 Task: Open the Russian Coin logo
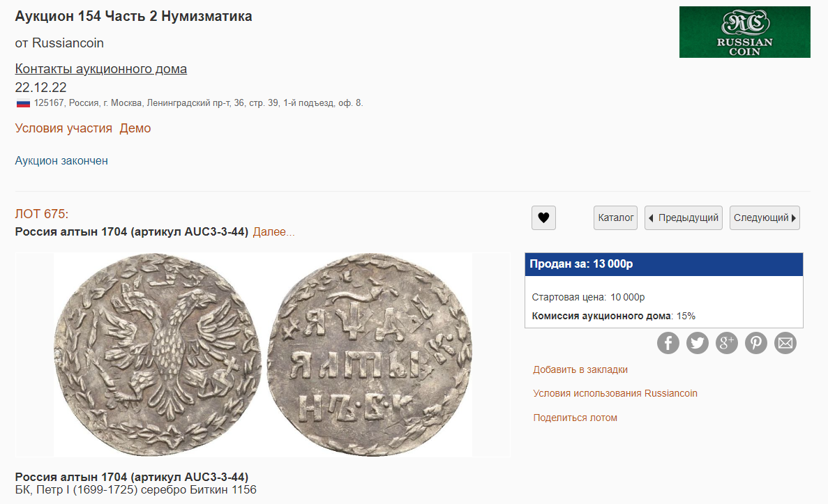(x=744, y=32)
